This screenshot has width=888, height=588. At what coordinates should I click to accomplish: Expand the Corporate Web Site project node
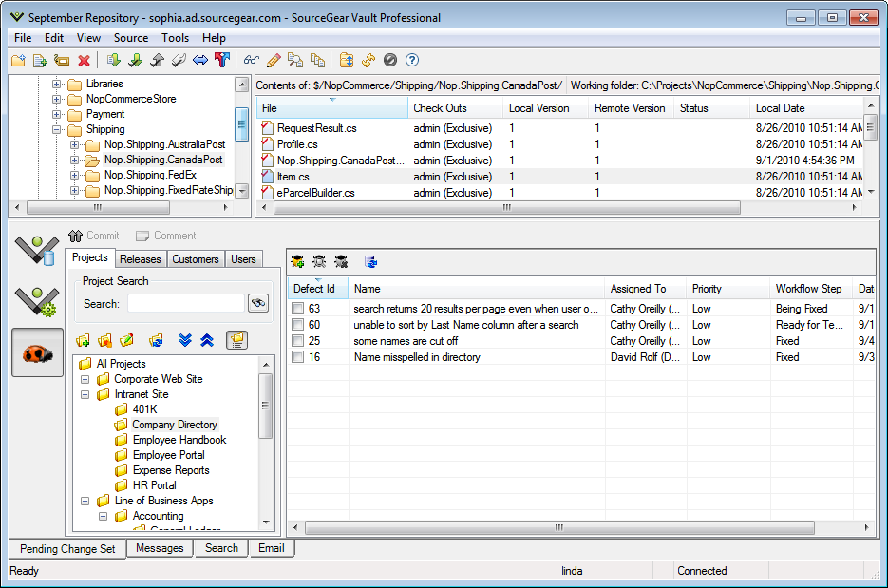85,379
